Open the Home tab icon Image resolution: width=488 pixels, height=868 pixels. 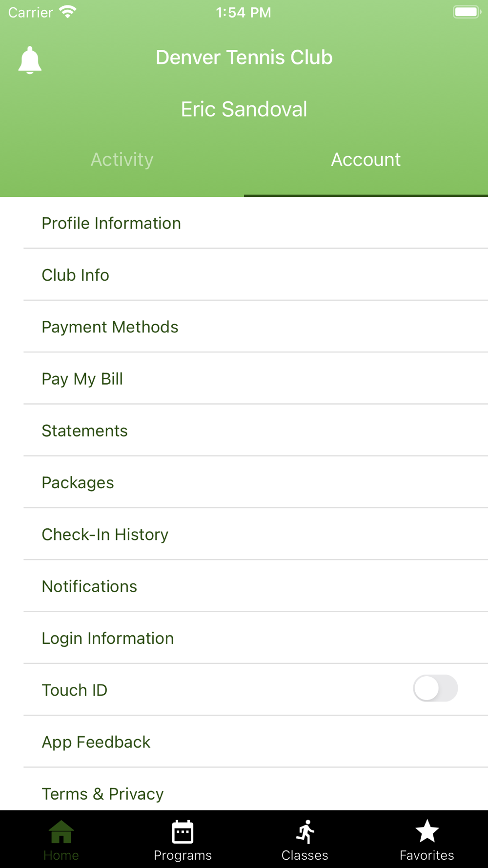click(x=61, y=831)
